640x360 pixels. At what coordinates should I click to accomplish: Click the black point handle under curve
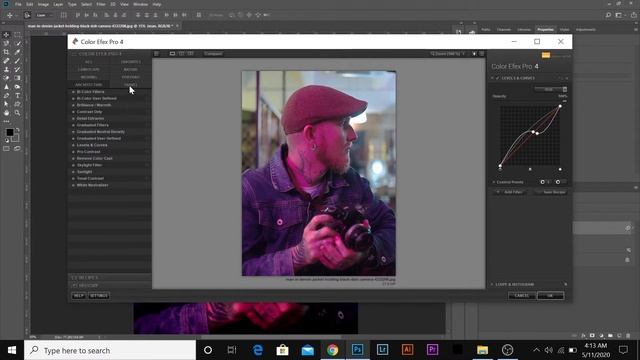pyautogui.click(x=500, y=169)
